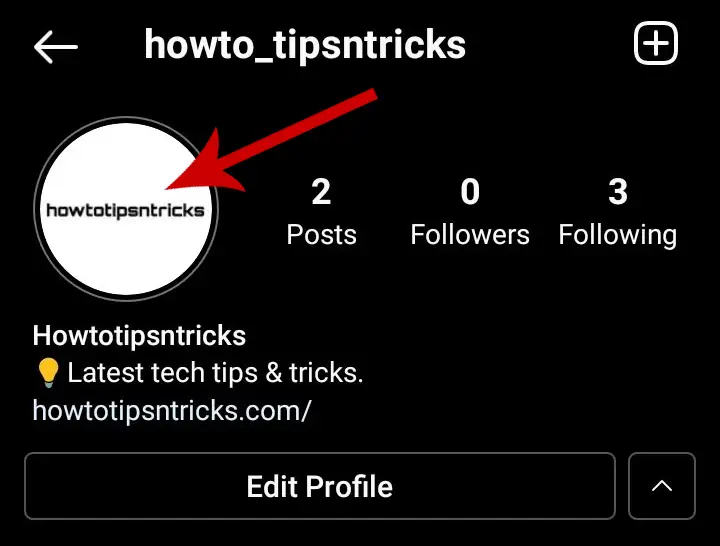Tap the follower count number 0
Viewport: 720px width, 546px height.
470,191
